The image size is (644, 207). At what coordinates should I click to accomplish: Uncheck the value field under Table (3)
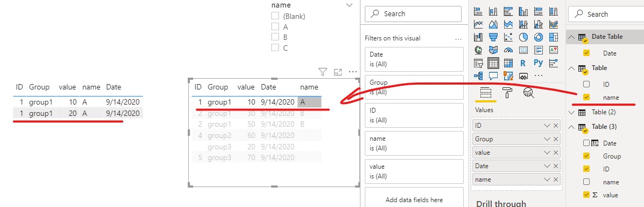[x=586, y=195]
